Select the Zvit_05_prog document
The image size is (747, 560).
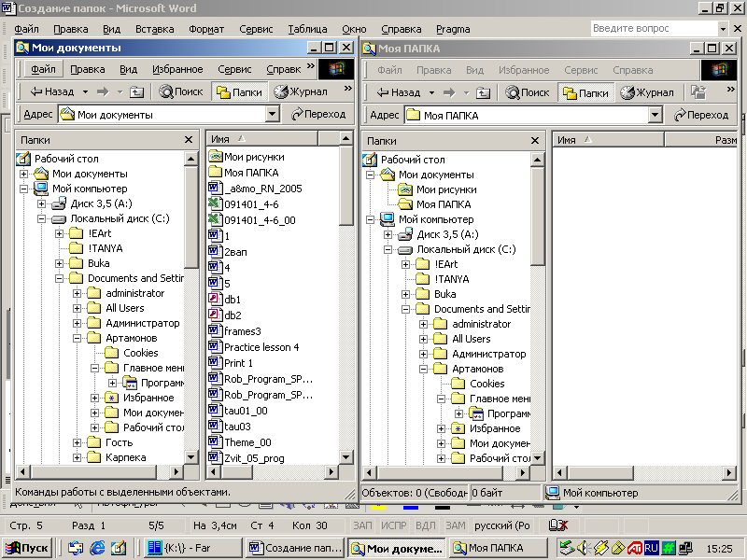247,457
